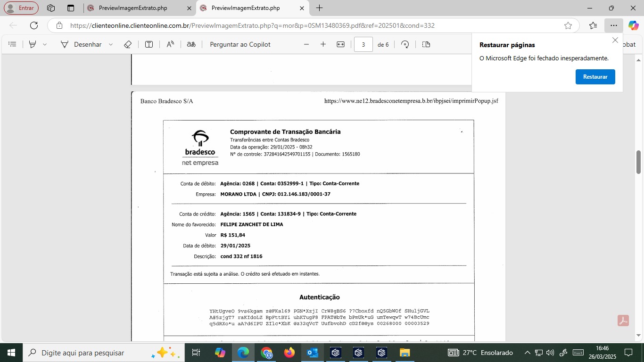Screen dimensions: 644x362
Task: Open the notifications action center
Action: tap(628, 353)
